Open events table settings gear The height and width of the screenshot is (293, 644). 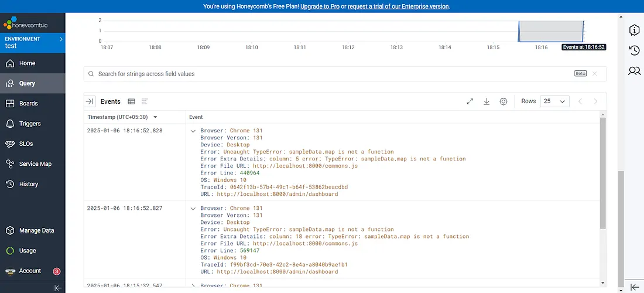(x=503, y=101)
